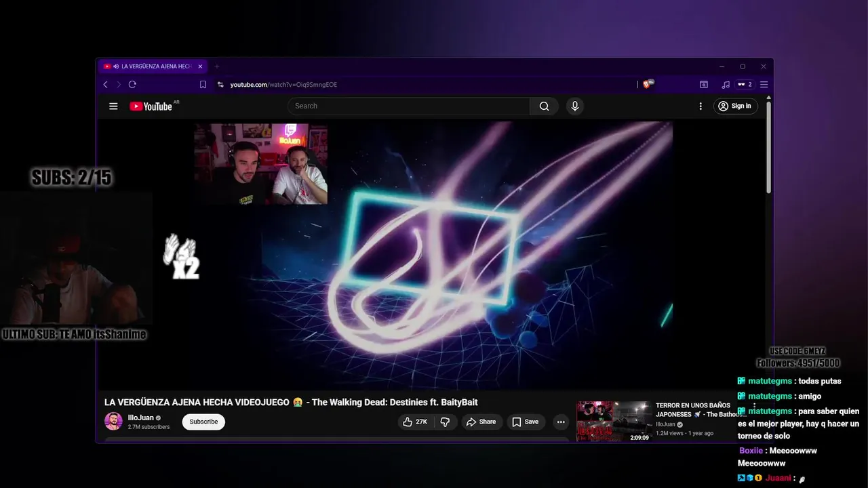Open more actions ellipsis beside Save
The width and height of the screenshot is (868, 488).
tap(561, 422)
